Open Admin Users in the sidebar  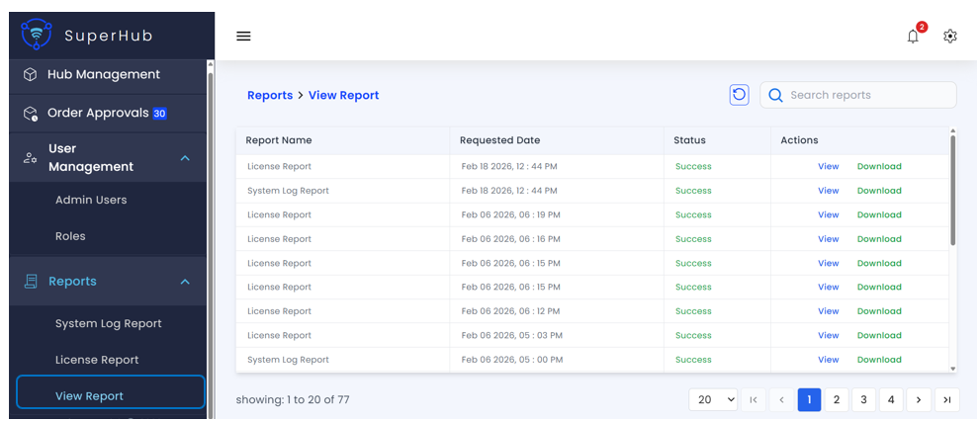point(91,200)
